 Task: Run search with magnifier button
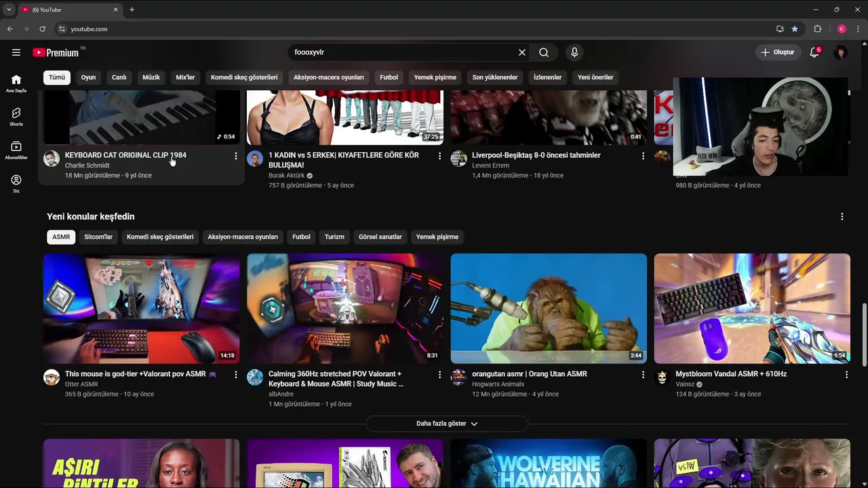[x=544, y=52]
